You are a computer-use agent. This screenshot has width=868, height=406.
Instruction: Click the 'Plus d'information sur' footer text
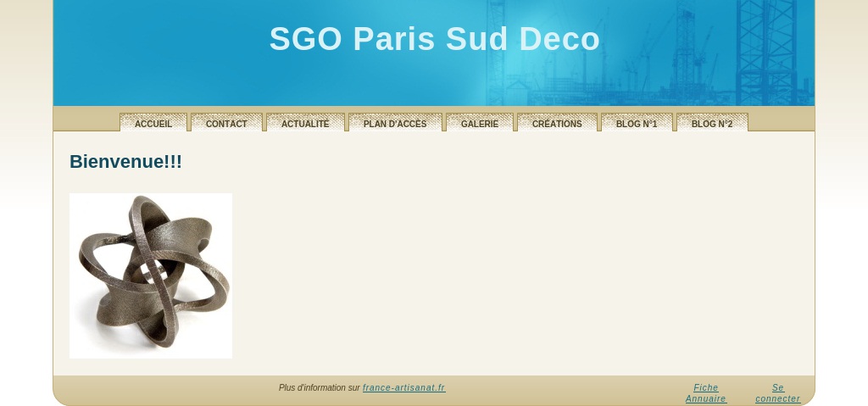tap(320, 387)
